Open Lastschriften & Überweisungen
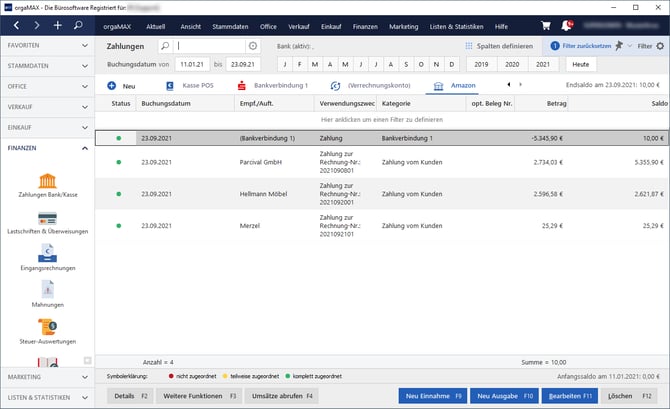670x409 pixels. pyautogui.click(x=47, y=223)
